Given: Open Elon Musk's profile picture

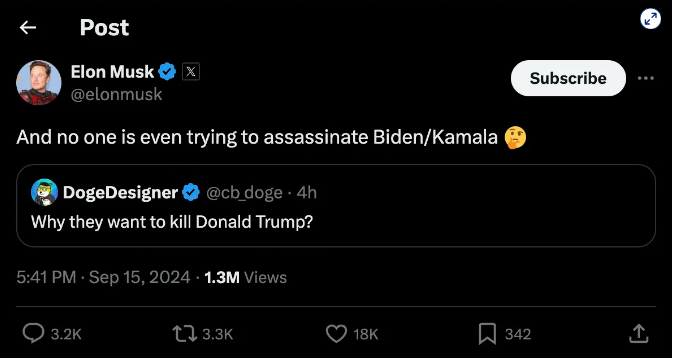Looking at the screenshot, I should point(39,82).
